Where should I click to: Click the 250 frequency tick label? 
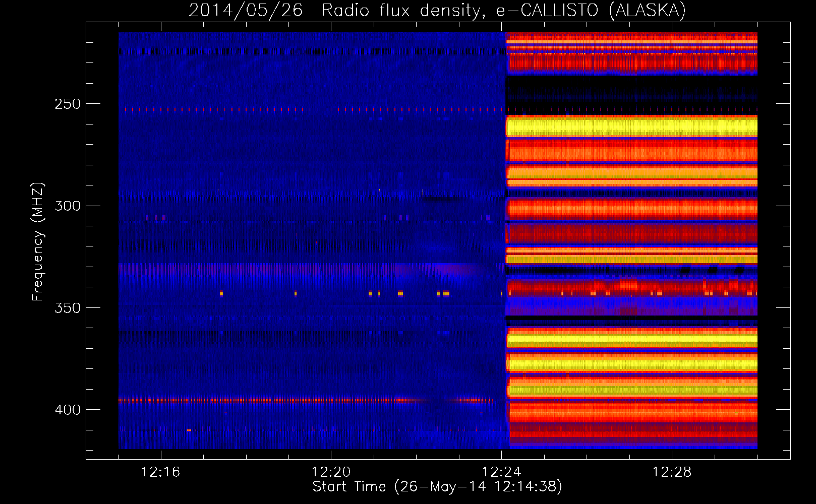pos(68,104)
